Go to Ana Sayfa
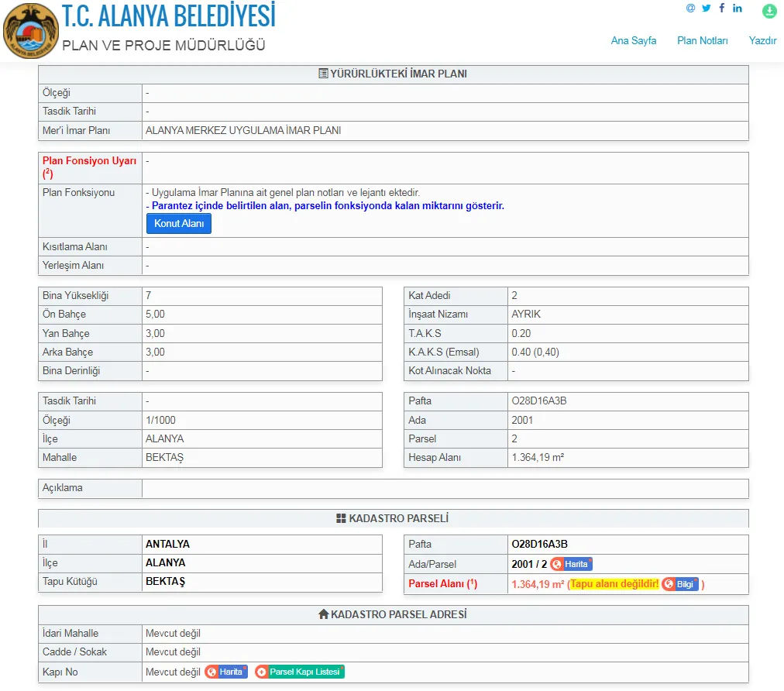 click(633, 41)
